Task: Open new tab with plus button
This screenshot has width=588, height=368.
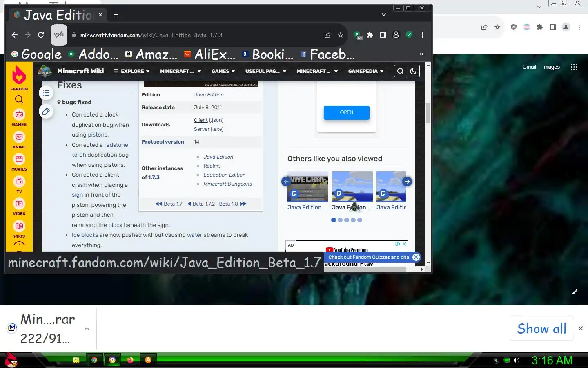Action: pos(116,15)
